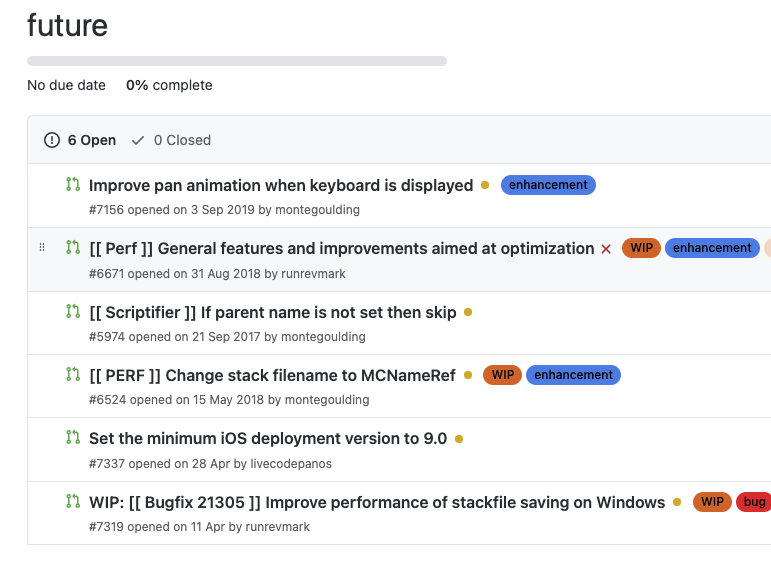Viewport: 771px width, 569px height.
Task: Click pull request icon beside iOS deployment item
Action: tap(72, 437)
